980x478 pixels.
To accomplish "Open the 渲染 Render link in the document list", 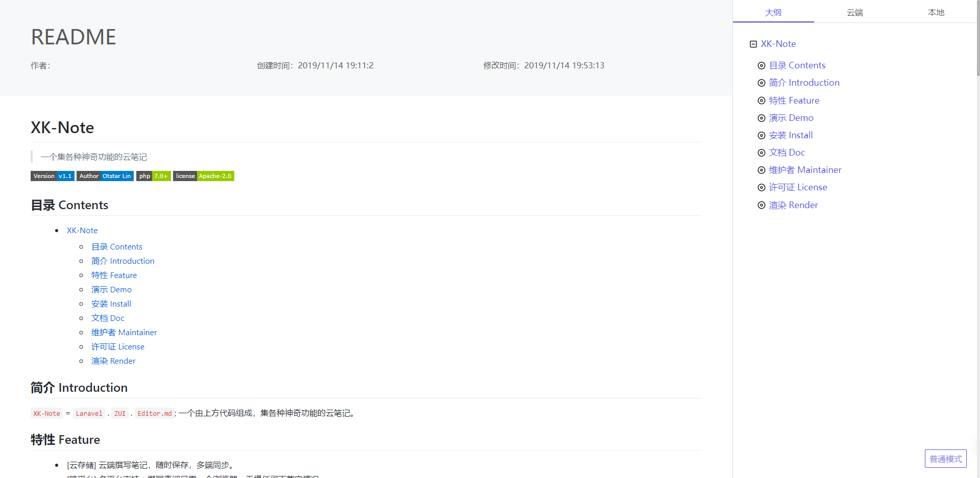I will point(113,361).
